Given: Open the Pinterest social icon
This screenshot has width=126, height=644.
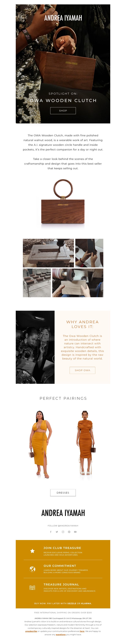Looking at the screenshot, I should tap(69, 532).
